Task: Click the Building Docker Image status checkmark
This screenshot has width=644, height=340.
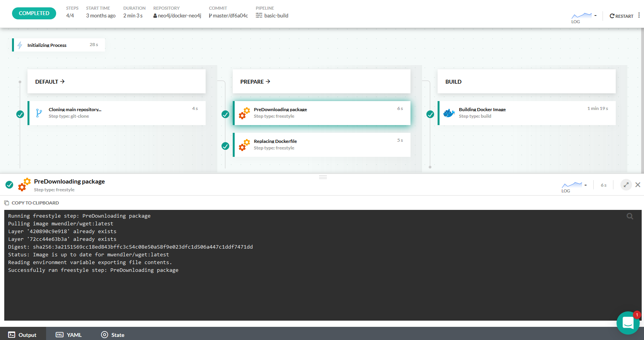Action: click(x=430, y=114)
